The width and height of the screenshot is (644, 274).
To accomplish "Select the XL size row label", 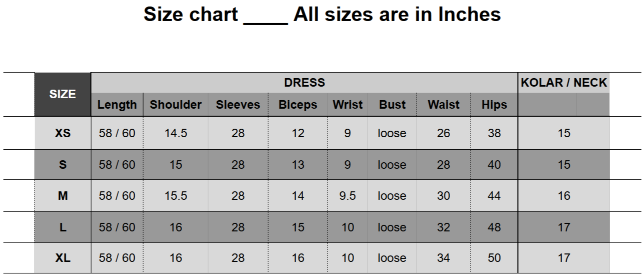I will pos(62,258).
